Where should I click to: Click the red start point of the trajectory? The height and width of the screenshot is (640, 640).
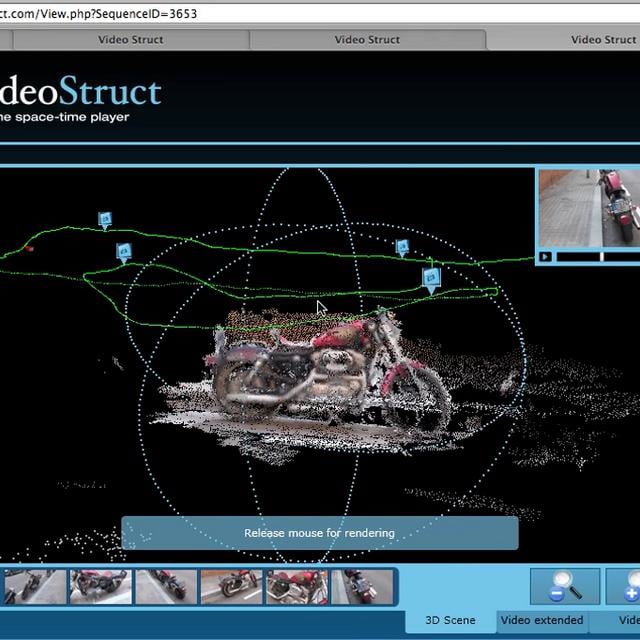point(31,249)
